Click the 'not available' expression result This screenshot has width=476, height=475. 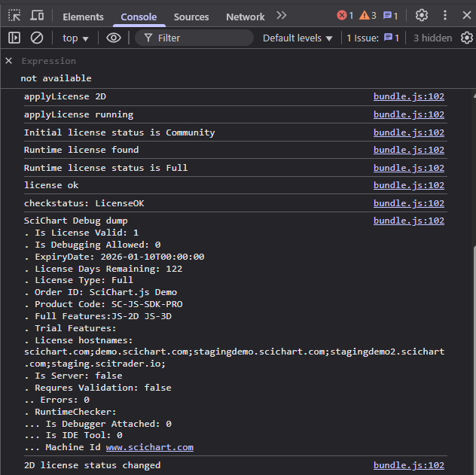[x=56, y=78]
